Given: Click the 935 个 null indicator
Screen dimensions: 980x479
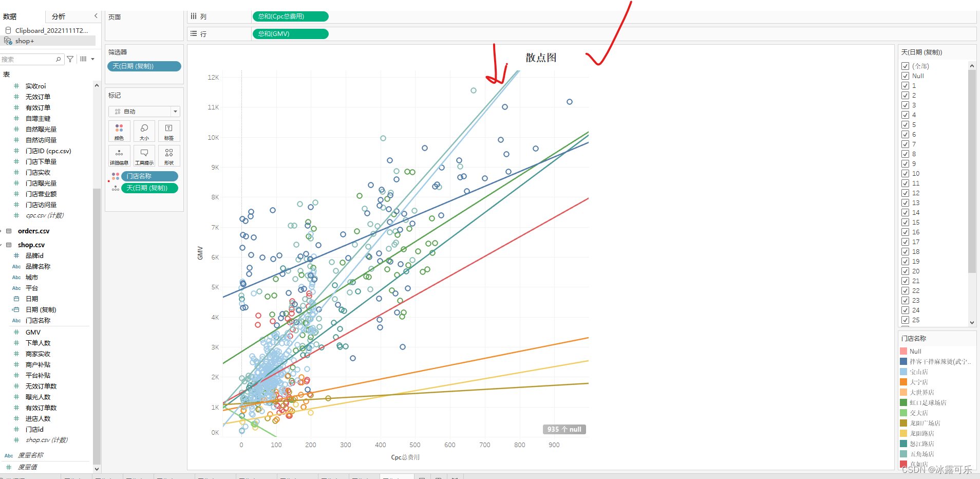Looking at the screenshot, I should coord(564,429).
